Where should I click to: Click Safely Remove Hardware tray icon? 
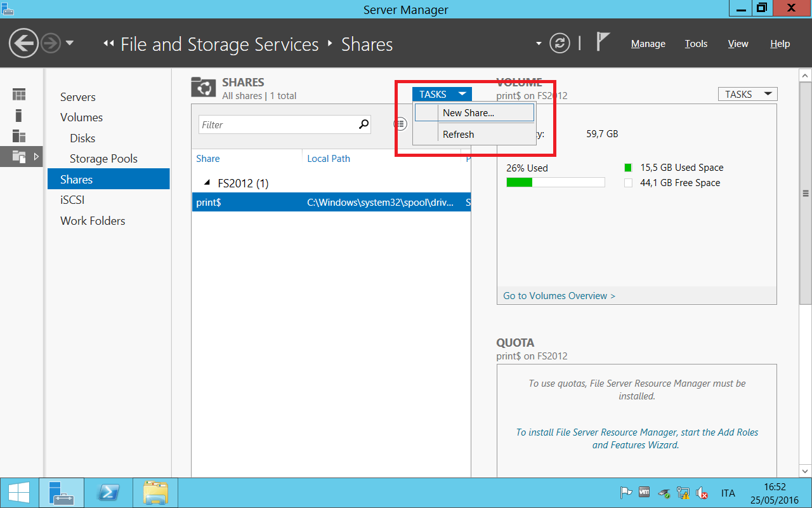(x=664, y=493)
